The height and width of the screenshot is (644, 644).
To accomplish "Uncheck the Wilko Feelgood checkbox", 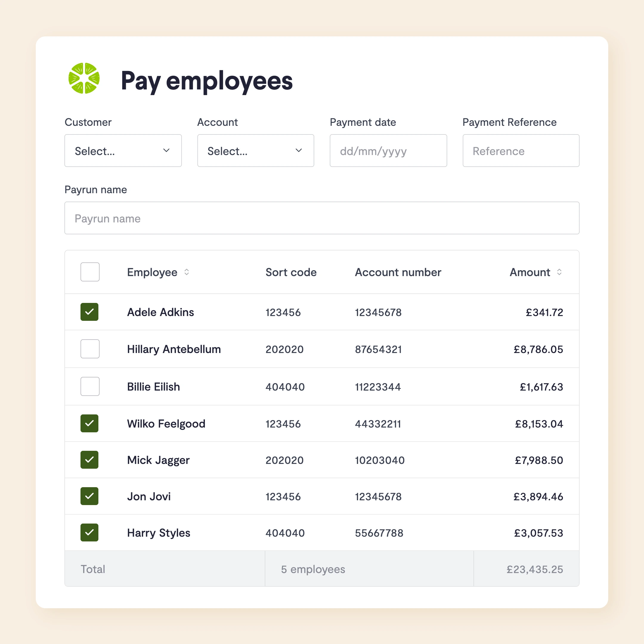I will (x=89, y=423).
